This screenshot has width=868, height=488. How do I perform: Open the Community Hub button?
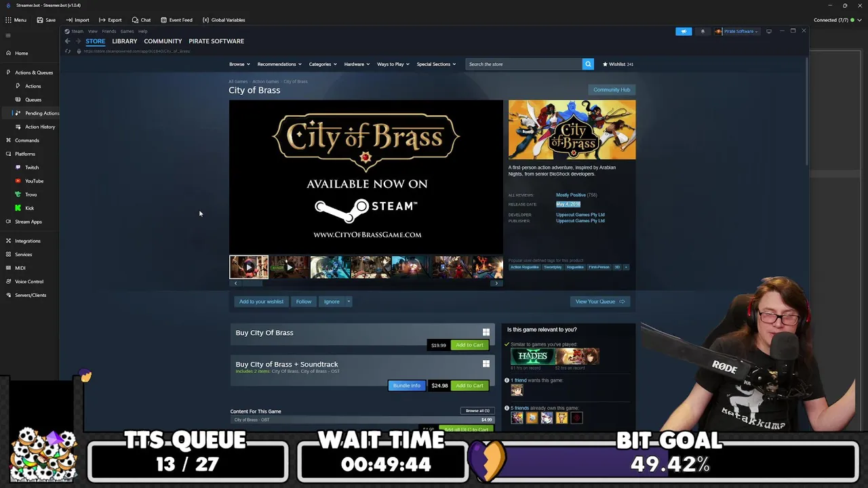[612, 89]
